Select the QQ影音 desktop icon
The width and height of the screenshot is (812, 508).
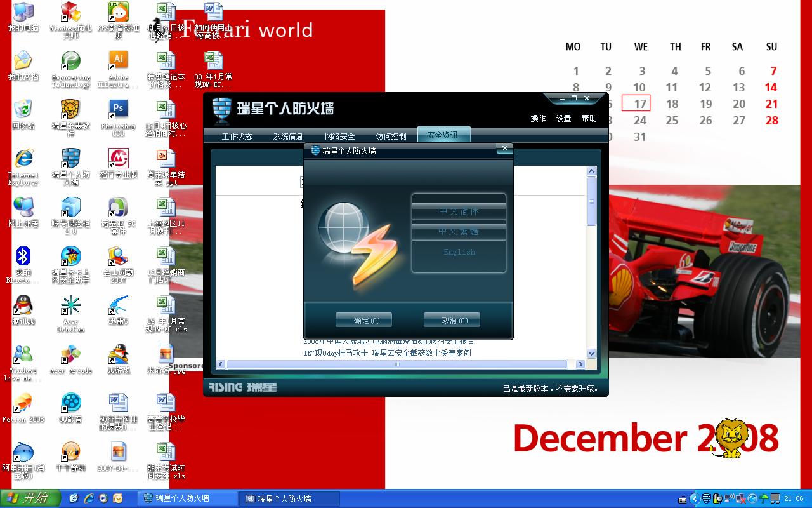coord(71,408)
